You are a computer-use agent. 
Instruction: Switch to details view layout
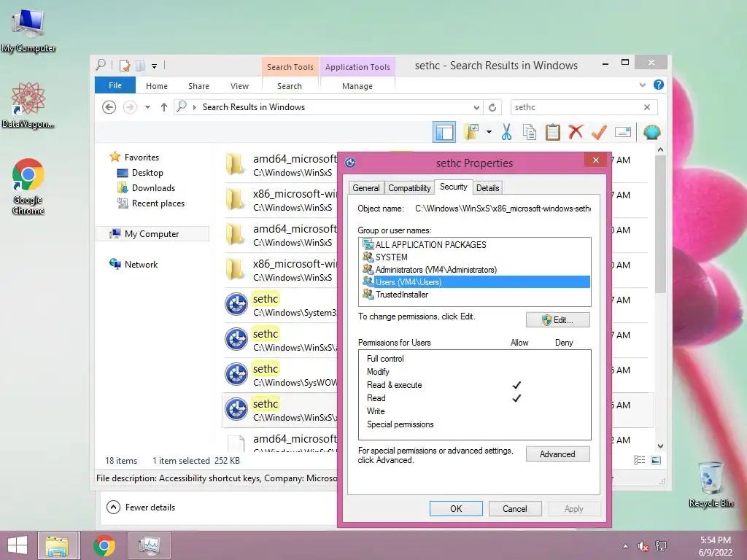point(639,460)
